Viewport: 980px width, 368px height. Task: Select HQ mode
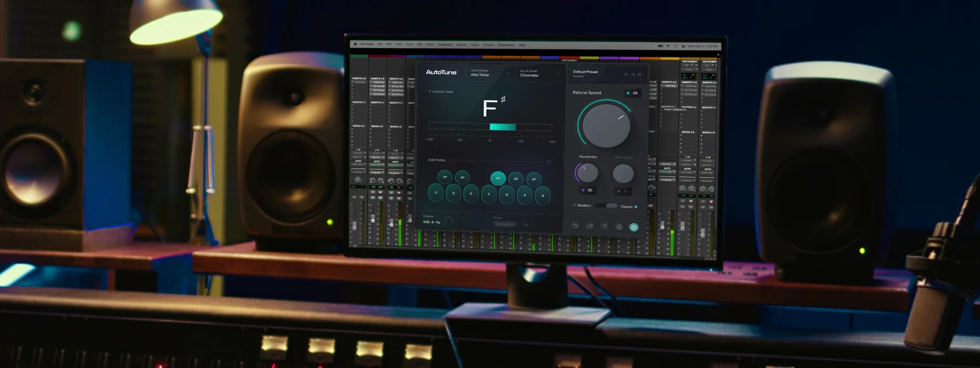tap(525, 225)
